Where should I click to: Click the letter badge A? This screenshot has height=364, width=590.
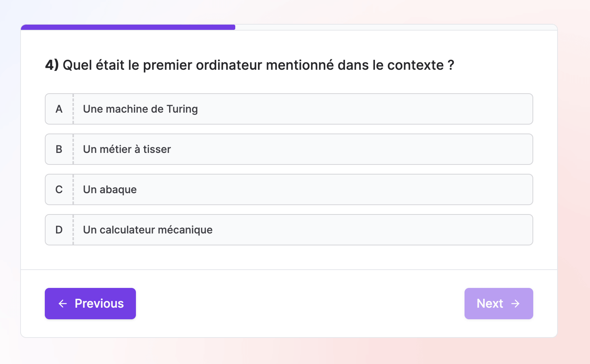[x=59, y=109]
